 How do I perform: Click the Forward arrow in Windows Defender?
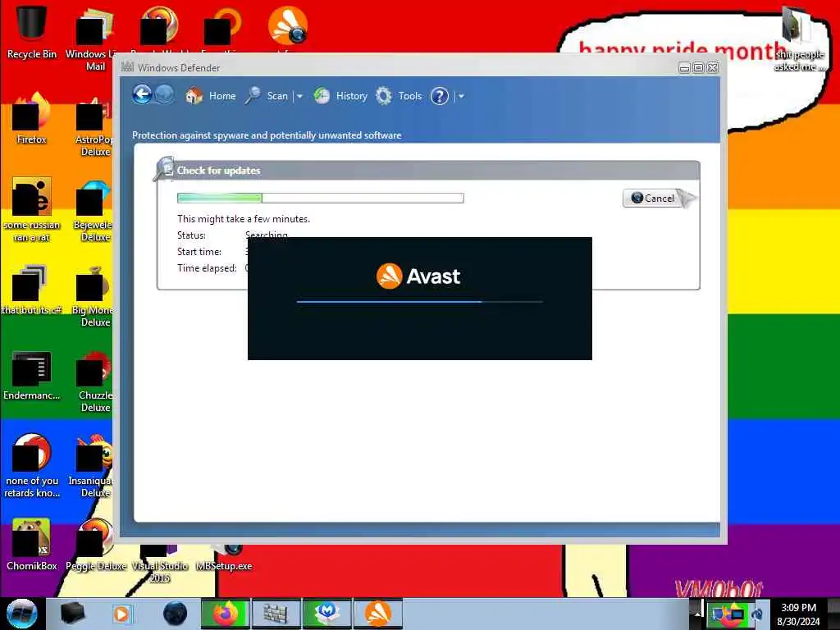tap(164, 95)
